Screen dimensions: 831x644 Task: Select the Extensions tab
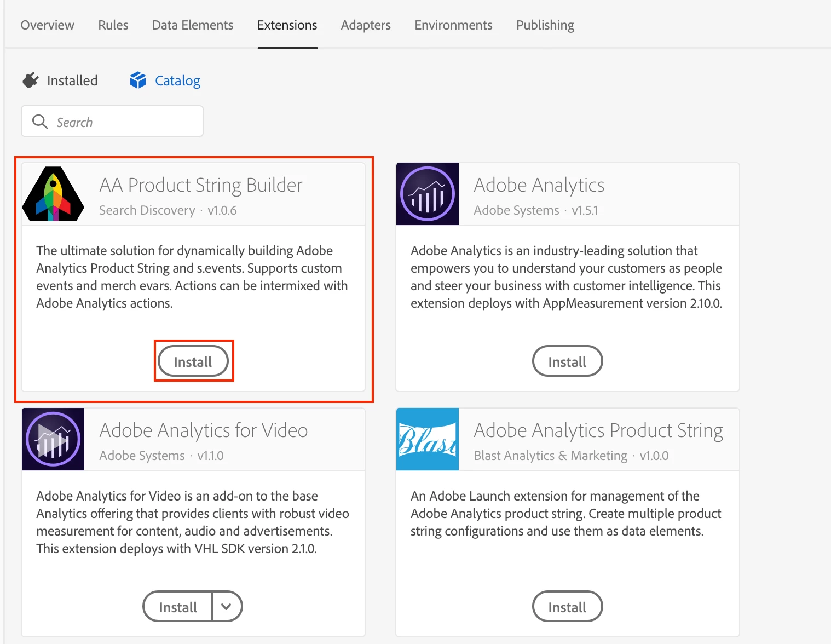287,25
